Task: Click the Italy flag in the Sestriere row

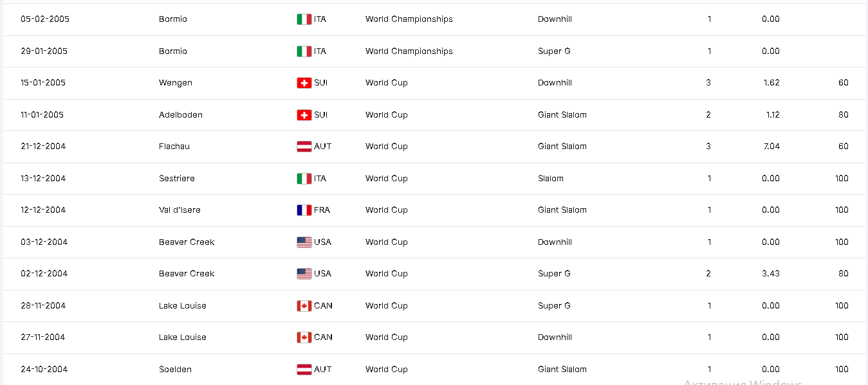Action: pyautogui.click(x=304, y=179)
